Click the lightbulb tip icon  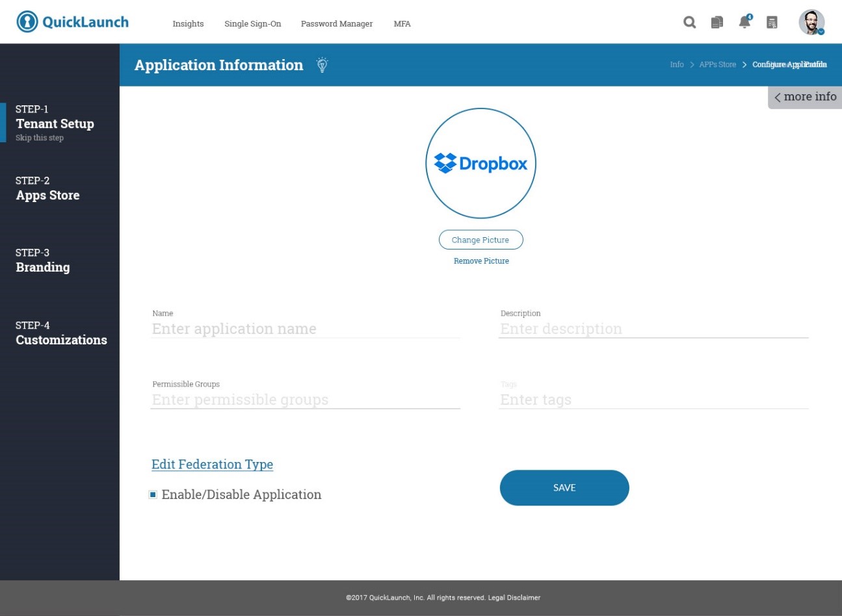point(322,65)
